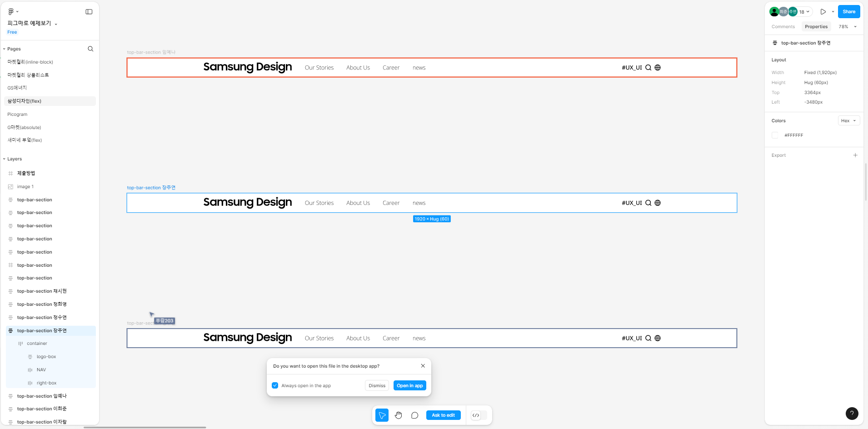Click canvas label top-bar-section 장주연
This screenshot has height=429, width=868.
pos(151,188)
